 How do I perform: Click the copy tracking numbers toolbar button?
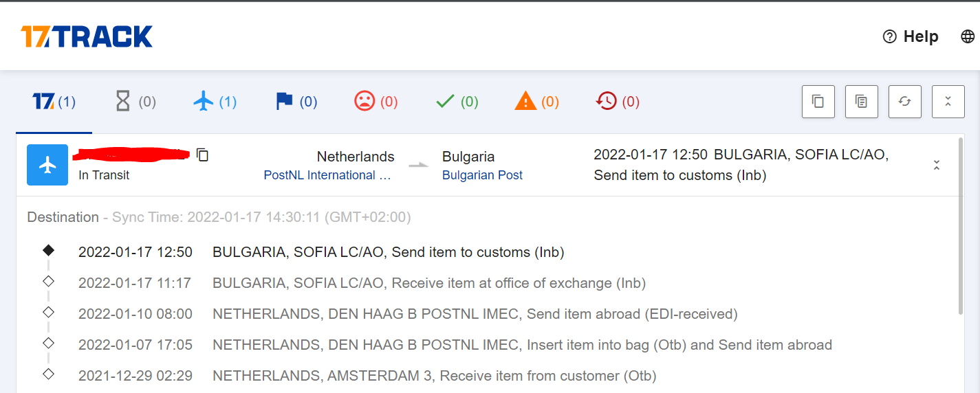(x=818, y=102)
